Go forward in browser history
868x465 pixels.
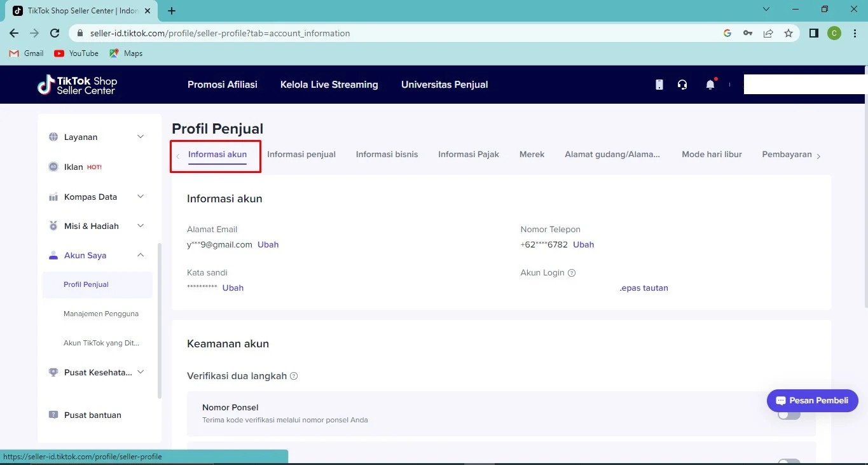click(x=34, y=33)
